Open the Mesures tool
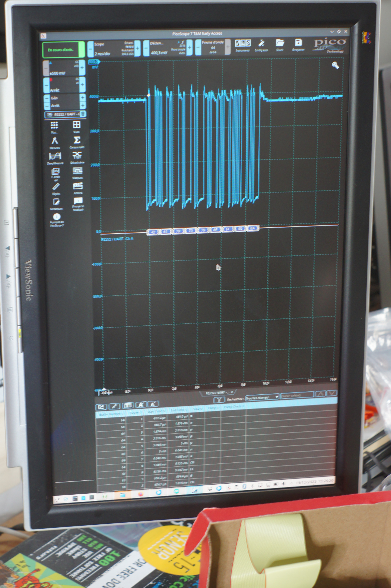391x588 pixels. 55,143
